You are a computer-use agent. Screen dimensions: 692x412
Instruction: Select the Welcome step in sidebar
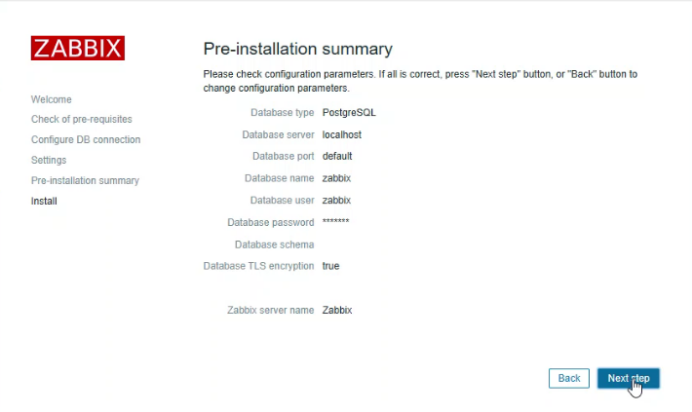click(51, 99)
